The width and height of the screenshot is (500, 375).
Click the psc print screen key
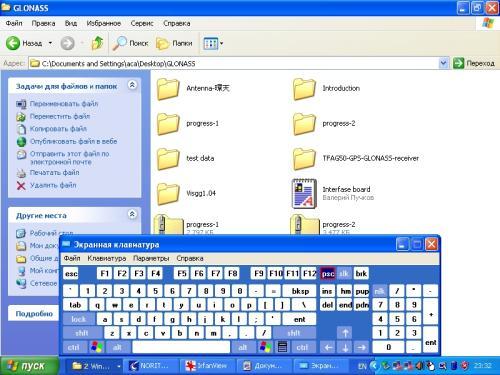click(x=328, y=274)
